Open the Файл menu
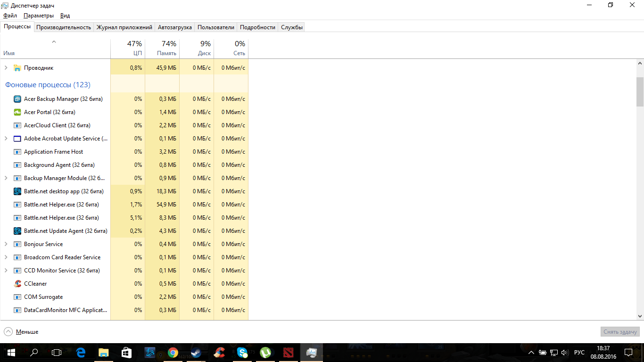The width and height of the screenshot is (644, 362). (10, 16)
